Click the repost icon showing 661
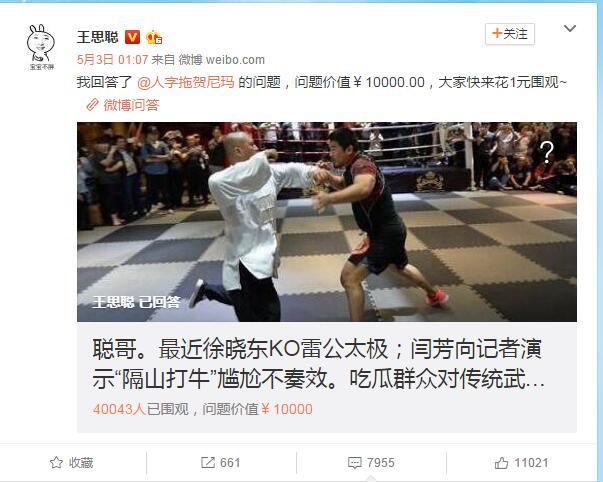 pyautogui.click(x=208, y=462)
